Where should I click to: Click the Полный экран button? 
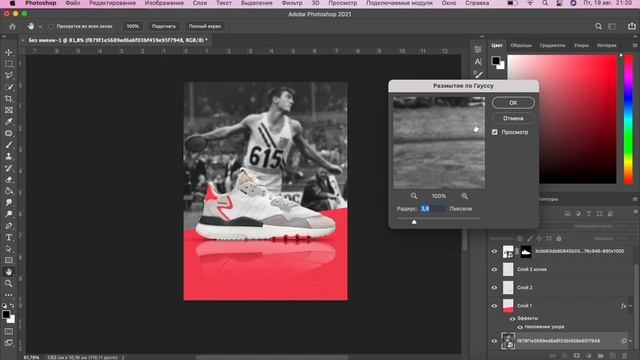tap(204, 27)
